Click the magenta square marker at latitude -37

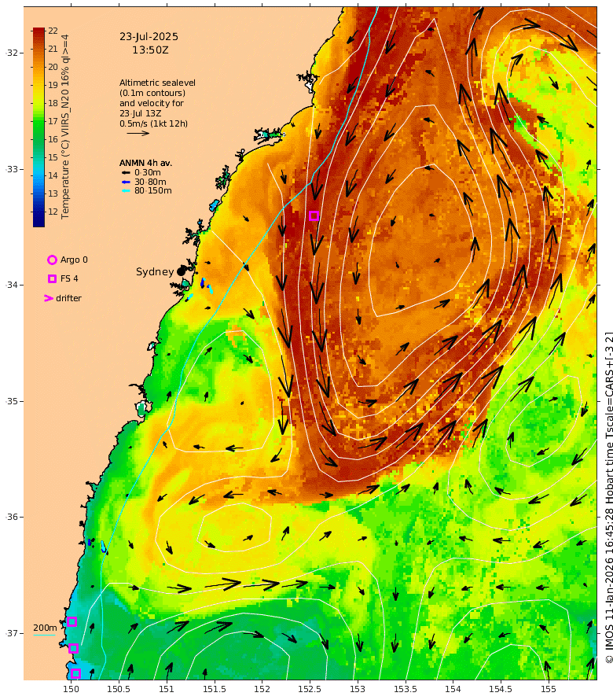coord(72,622)
